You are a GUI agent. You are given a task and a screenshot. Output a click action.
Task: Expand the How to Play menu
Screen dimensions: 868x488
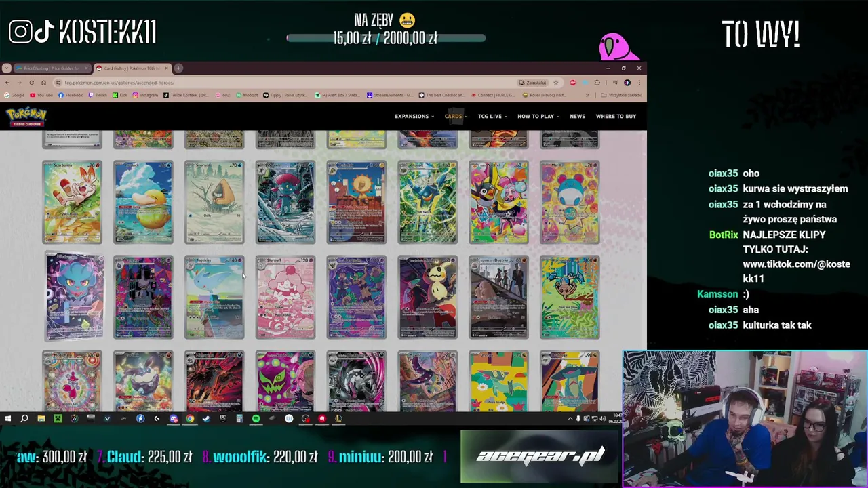click(538, 117)
